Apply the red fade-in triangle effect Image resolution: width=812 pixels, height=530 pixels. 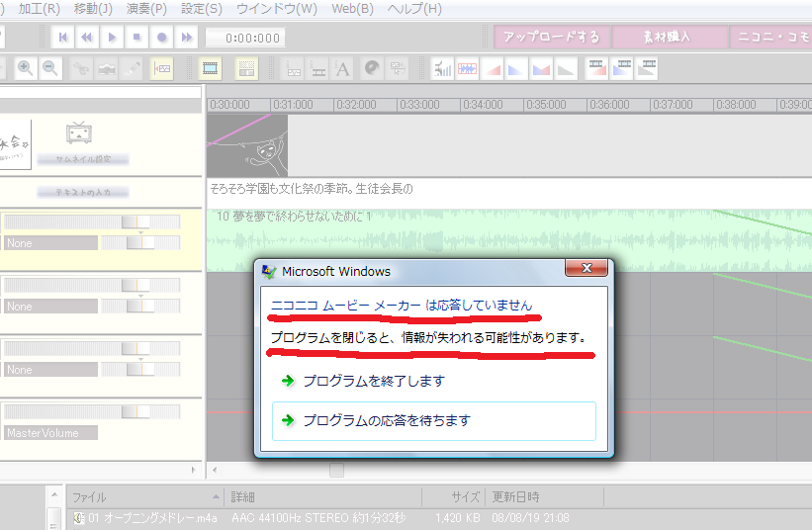[492, 68]
